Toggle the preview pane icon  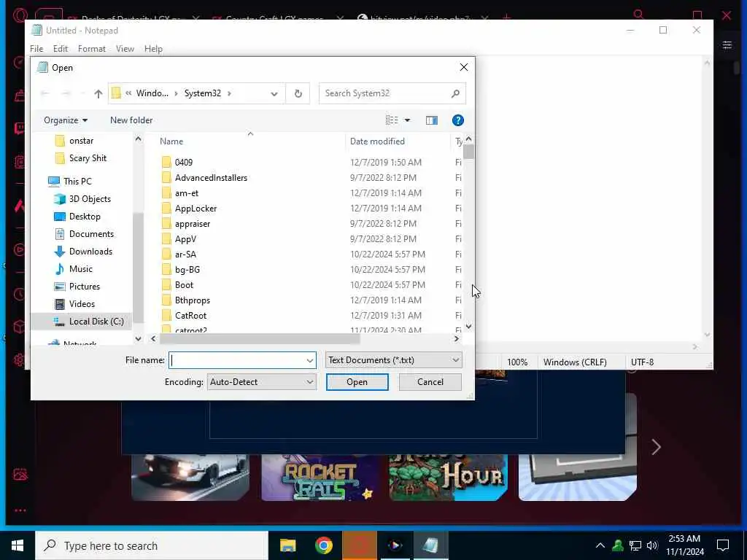pos(432,120)
